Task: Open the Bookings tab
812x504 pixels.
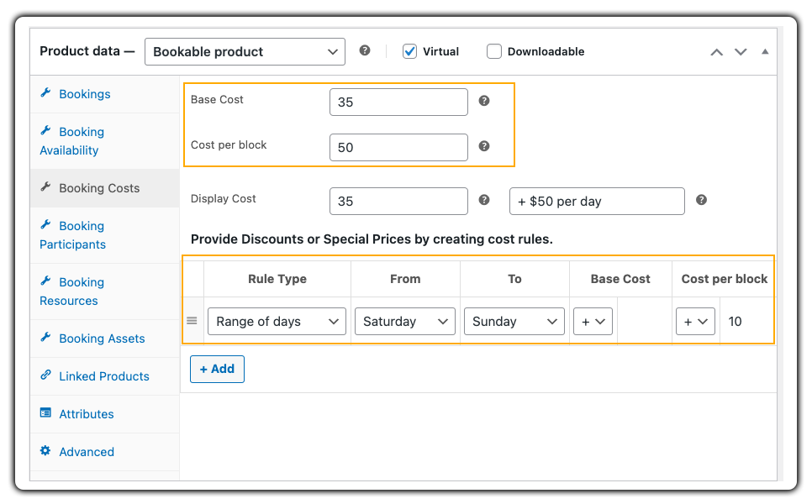Action: (104, 94)
